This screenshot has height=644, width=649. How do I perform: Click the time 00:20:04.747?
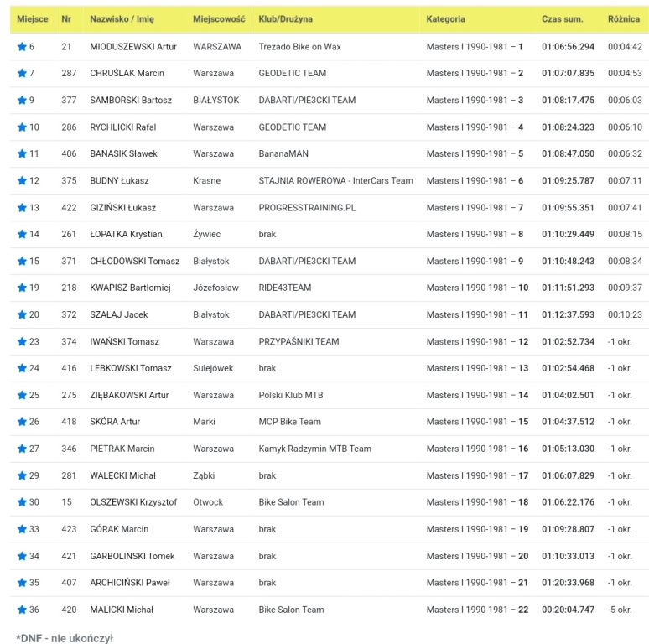point(568,610)
